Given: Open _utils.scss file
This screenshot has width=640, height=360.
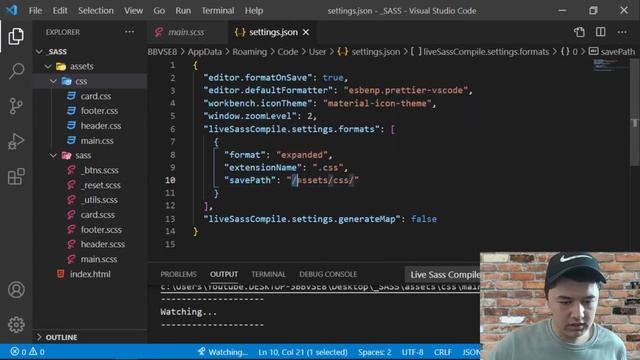Looking at the screenshot, I should (x=99, y=200).
